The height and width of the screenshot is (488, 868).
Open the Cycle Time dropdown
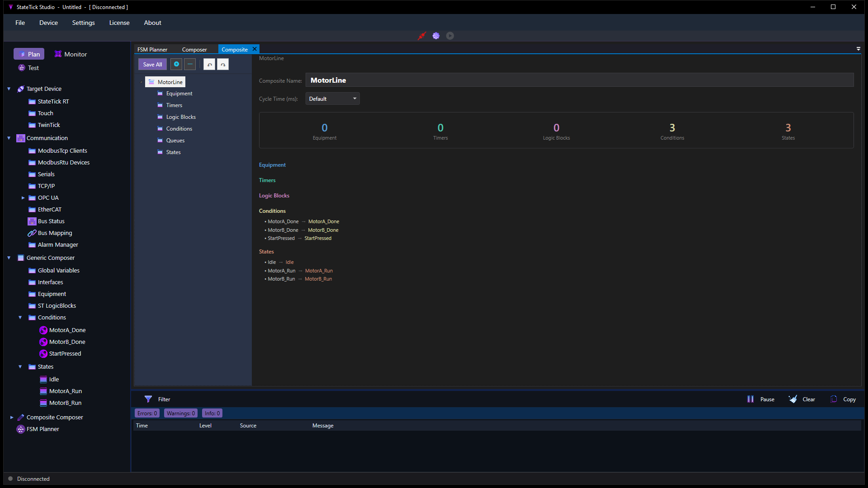333,99
